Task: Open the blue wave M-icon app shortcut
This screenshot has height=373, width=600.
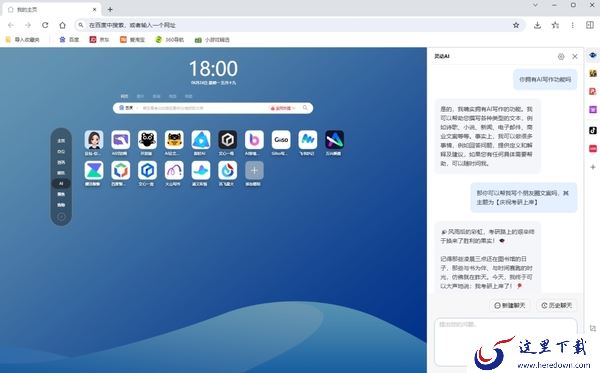Action: tap(308, 140)
